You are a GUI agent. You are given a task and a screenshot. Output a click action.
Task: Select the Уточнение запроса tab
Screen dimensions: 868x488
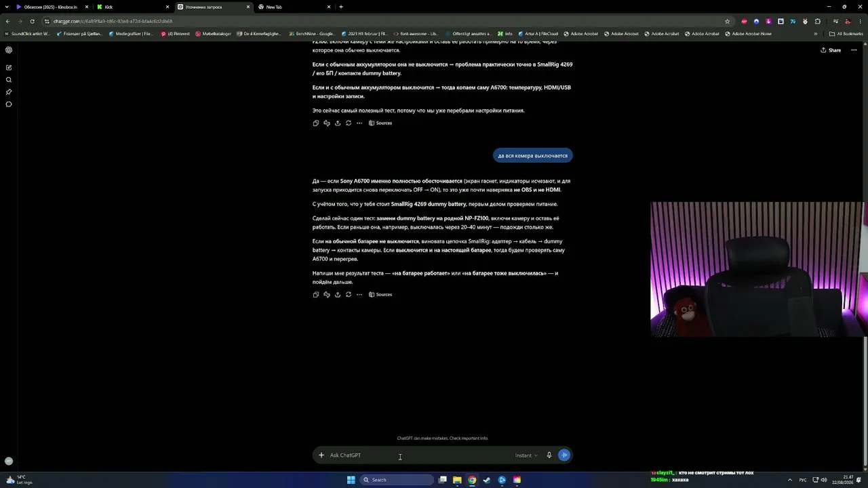point(214,7)
